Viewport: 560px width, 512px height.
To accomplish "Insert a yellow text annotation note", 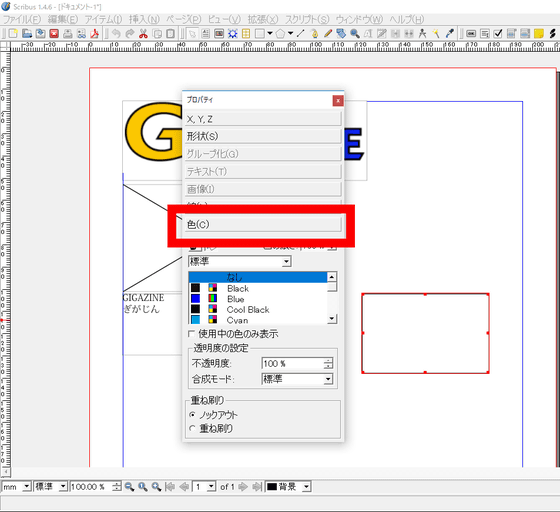I will click(x=539, y=34).
